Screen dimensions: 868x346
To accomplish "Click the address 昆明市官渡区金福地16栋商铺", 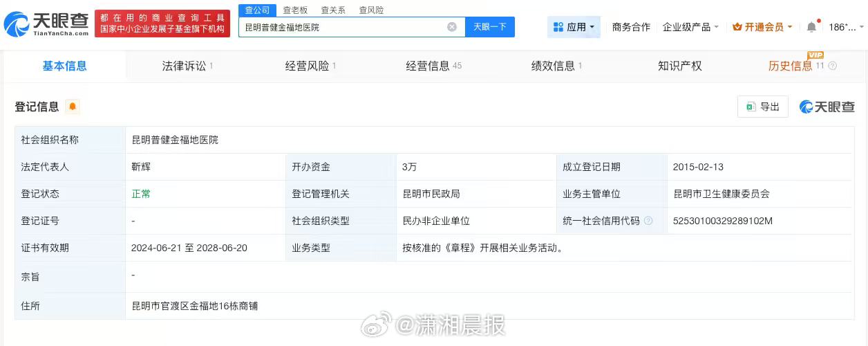I will click(x=194, y=305).
